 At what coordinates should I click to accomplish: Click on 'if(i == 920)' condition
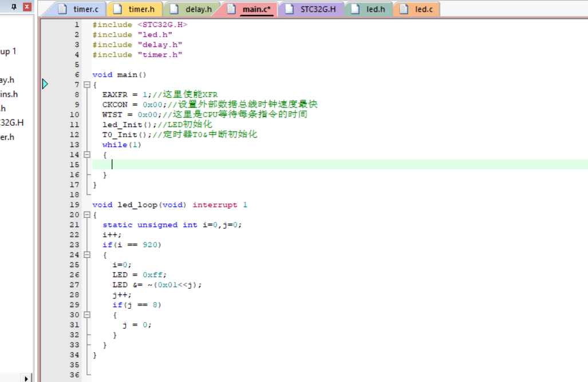click(x=132, y=245)
